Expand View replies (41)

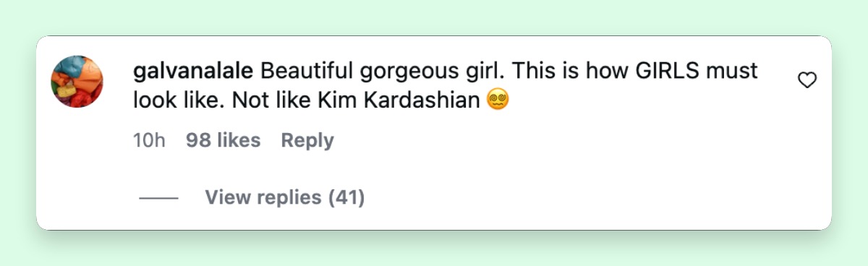pos(284,197)
